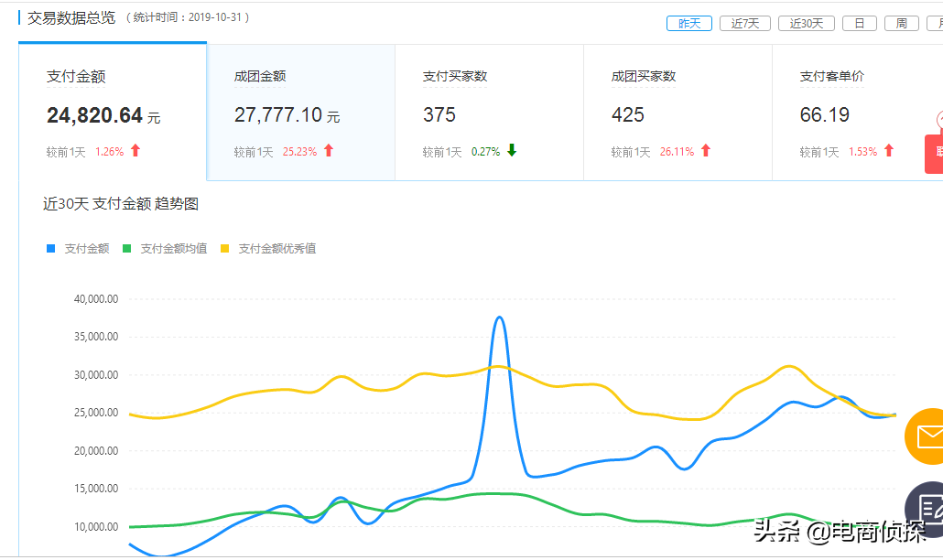Click the 24,820.64 payment amount value
Viewport: 943px width, 560px height.
tap(94, 115)
